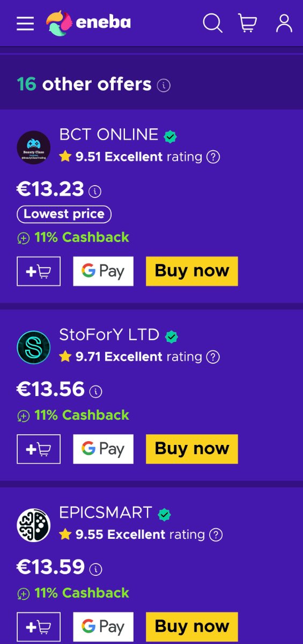Screen dimensions: 303x644
Task: Add EPICSMART offer to cart
Action: (x=39, y=626)
